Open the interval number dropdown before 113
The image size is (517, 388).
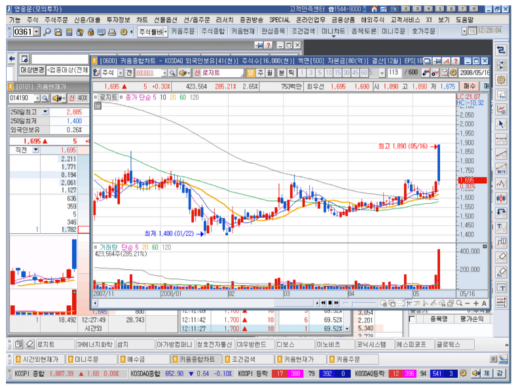pyautogui.click(x=382, y=73)
